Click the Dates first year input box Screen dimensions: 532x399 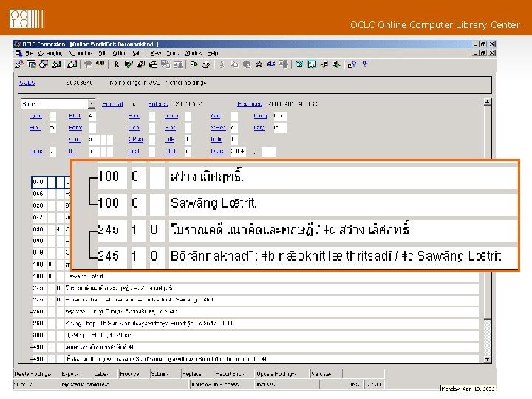(x=237, y=151)
